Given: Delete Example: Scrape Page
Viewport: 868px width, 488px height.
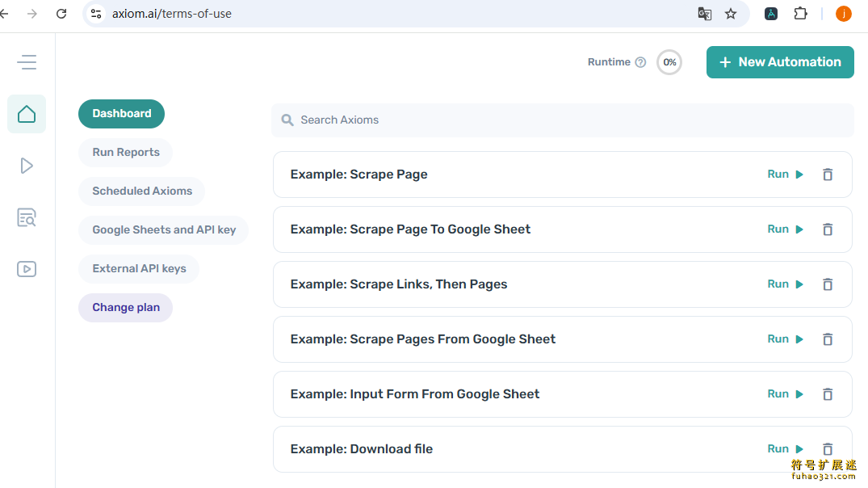Looking at the screenshot, I should click(828, 175).
